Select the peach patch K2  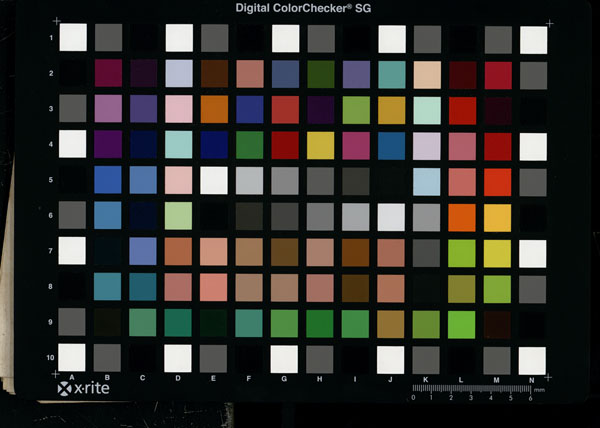coord(427,75)
